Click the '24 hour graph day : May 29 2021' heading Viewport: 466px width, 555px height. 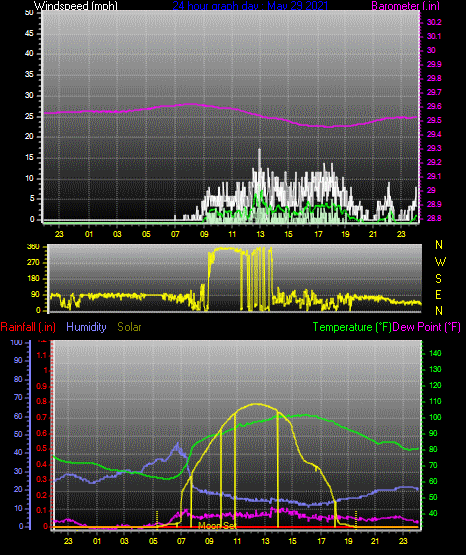coord(250,6)
